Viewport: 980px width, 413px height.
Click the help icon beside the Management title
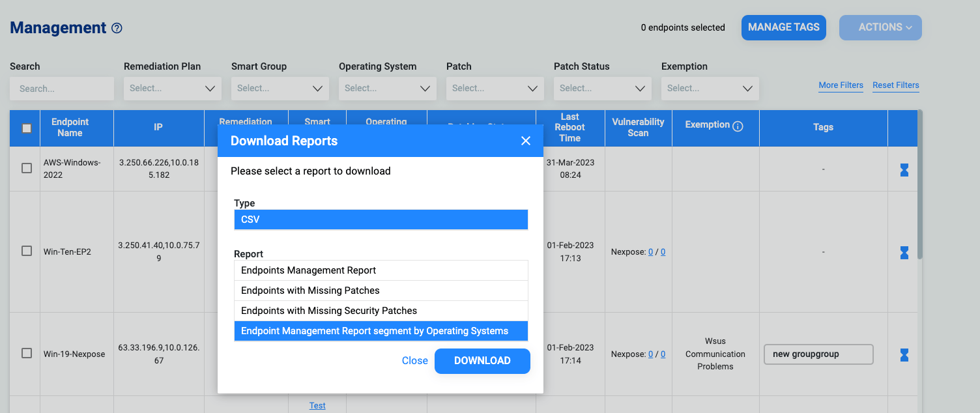(117, 28)
